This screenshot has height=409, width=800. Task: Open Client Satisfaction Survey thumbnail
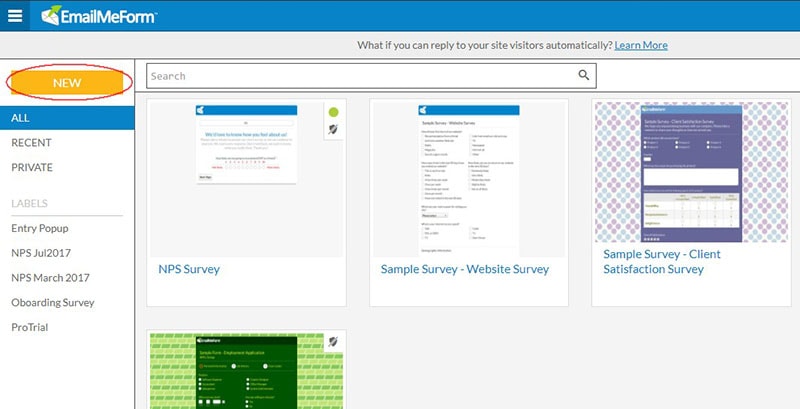click(691, 172)
